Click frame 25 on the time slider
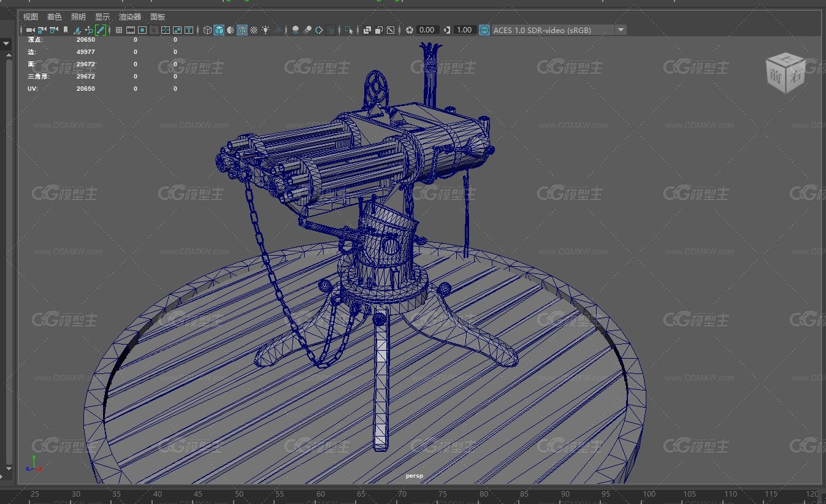Viewport: 826px width, 504px height. pyautogui.click(x=35, y=494)
